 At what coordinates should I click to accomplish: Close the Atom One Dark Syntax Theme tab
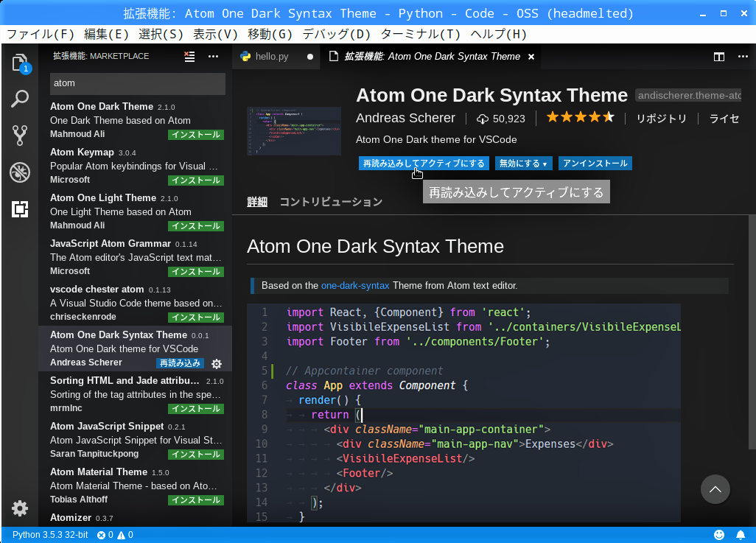coord(531,57)
